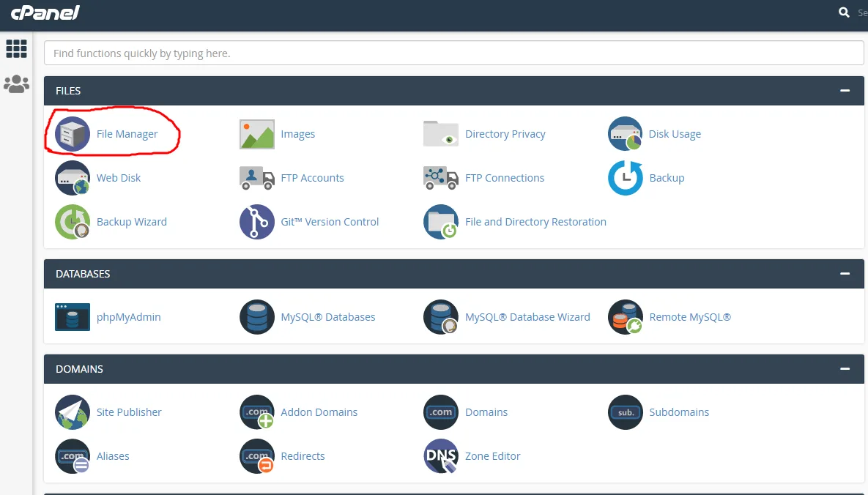Go to Addon Domains link
Screen dimensions: 868x495
point(319,412)
